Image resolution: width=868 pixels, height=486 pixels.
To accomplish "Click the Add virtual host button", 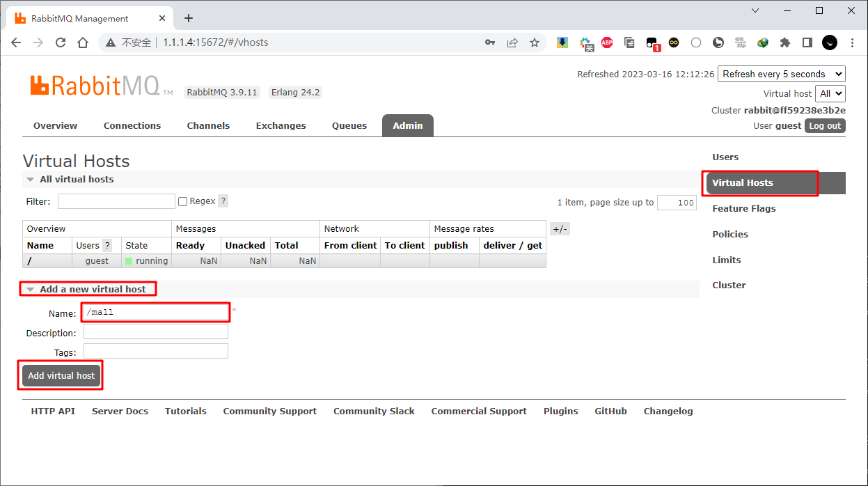I will [61, 375].
